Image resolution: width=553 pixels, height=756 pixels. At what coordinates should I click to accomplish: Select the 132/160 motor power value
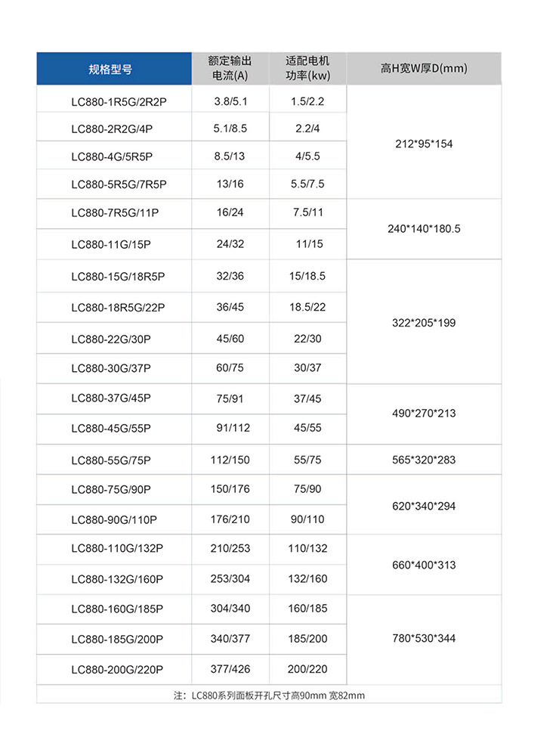307,579
